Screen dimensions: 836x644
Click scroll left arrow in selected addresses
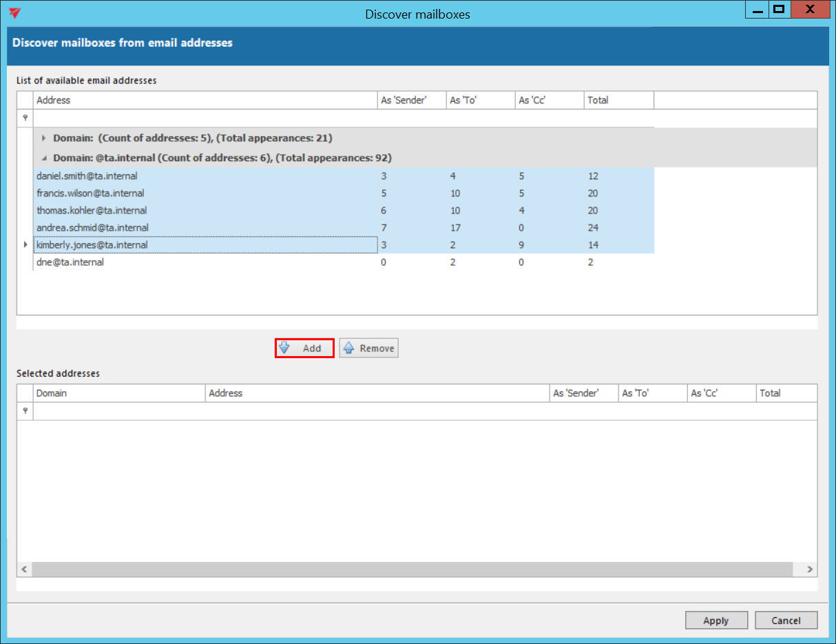click(25, 570)
